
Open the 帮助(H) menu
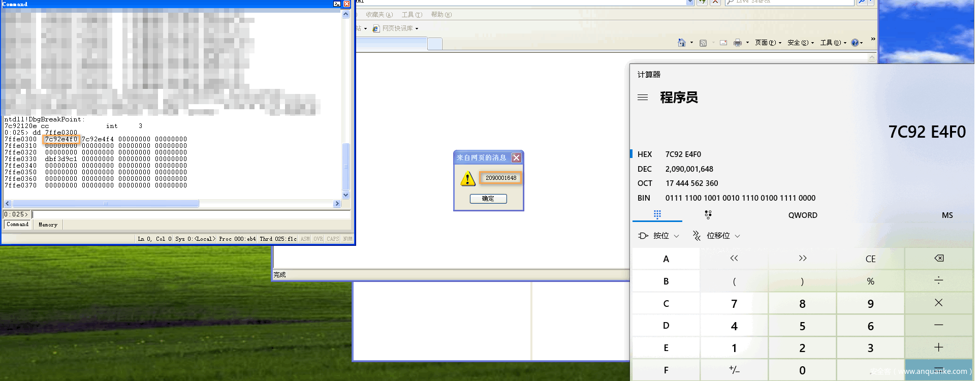441,15
